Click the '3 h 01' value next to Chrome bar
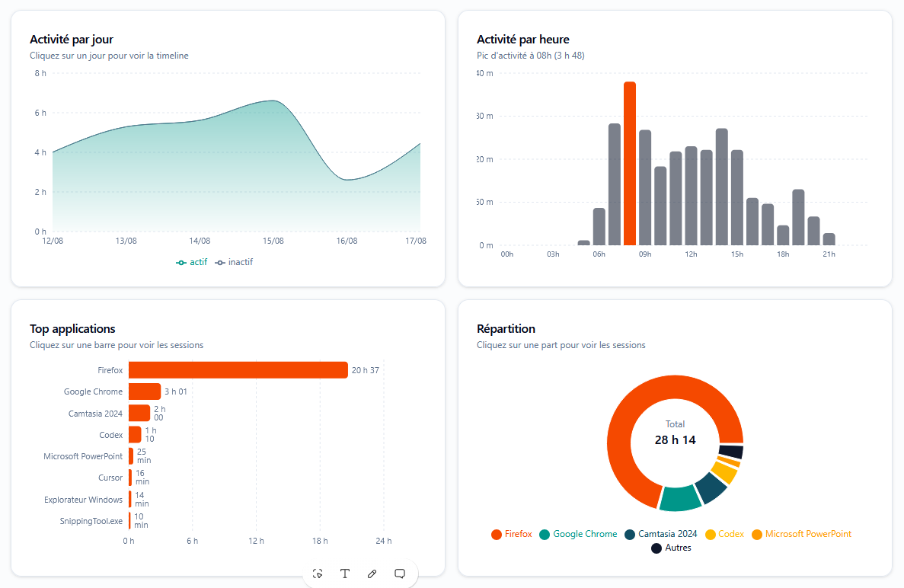 (176, 391)
